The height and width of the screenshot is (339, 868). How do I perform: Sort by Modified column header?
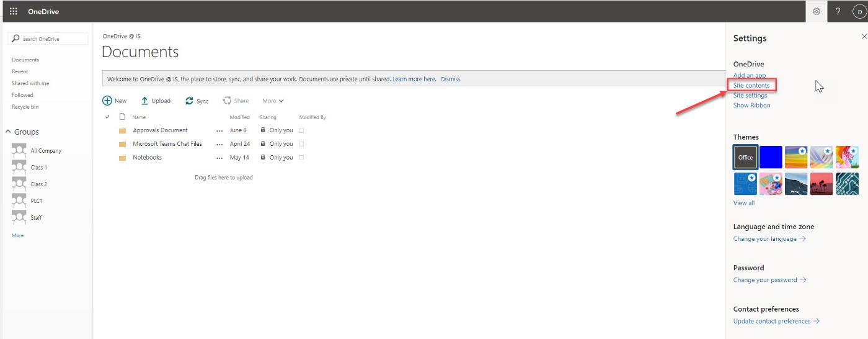[x=239, y=117]
